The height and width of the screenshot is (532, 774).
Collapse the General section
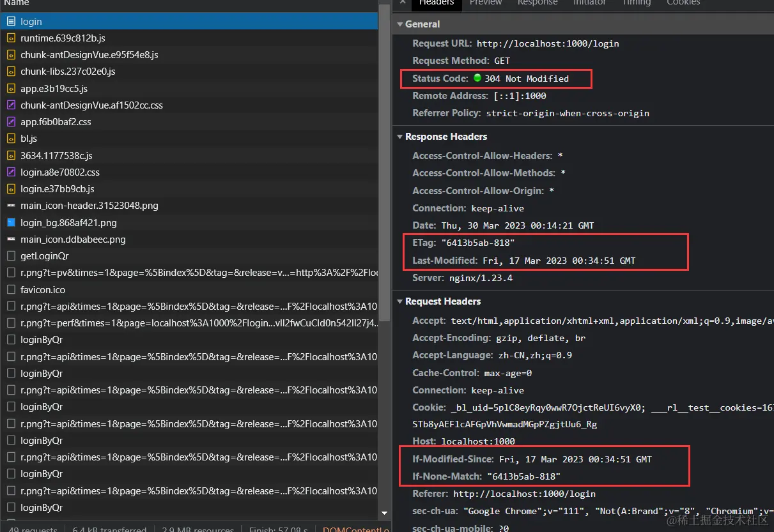point(400,24)
